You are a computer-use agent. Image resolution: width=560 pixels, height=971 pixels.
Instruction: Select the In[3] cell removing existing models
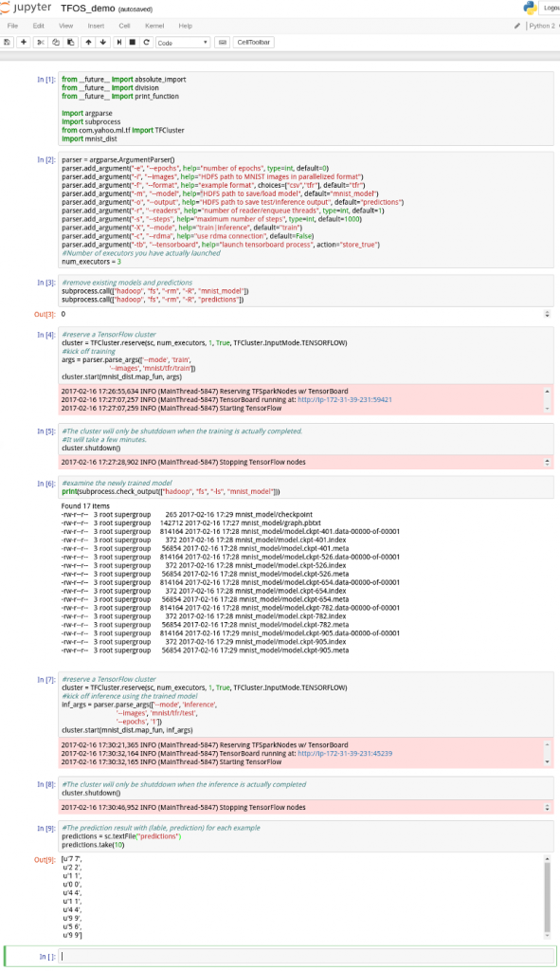(306, 291)
